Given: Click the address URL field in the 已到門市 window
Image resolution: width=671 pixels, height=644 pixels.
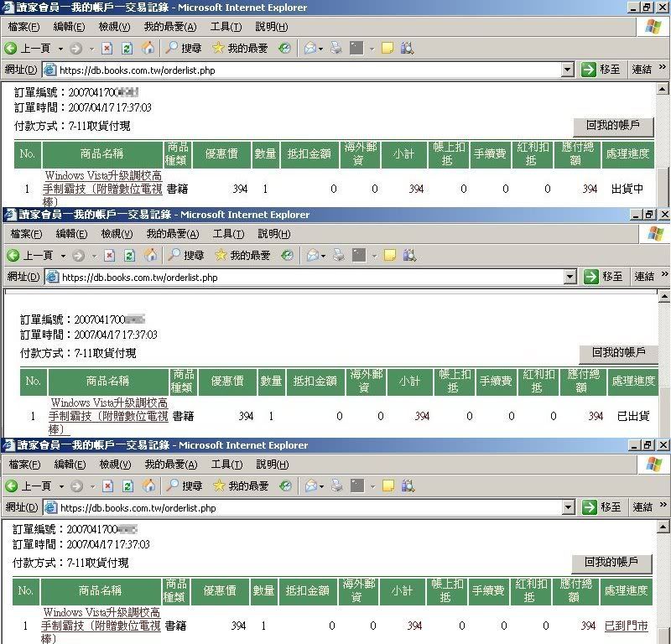Looking at the screenshot, I should (309, 508).
